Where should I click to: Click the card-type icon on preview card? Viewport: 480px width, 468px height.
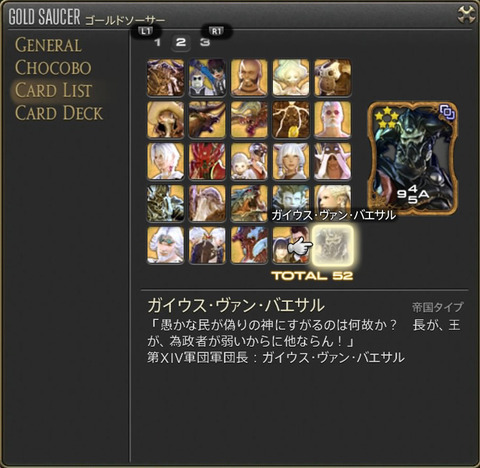447,112
